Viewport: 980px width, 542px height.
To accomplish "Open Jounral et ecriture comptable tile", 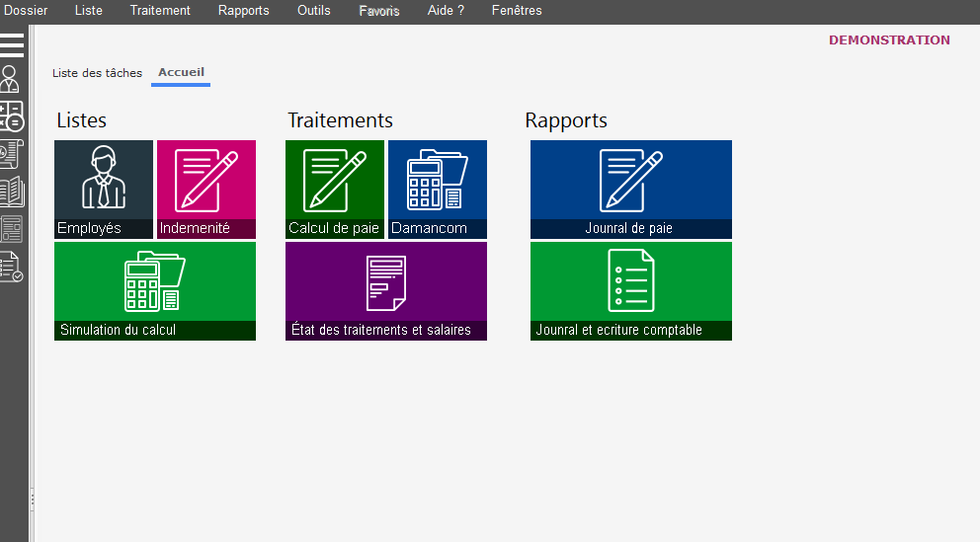I will tap(631, 291).
